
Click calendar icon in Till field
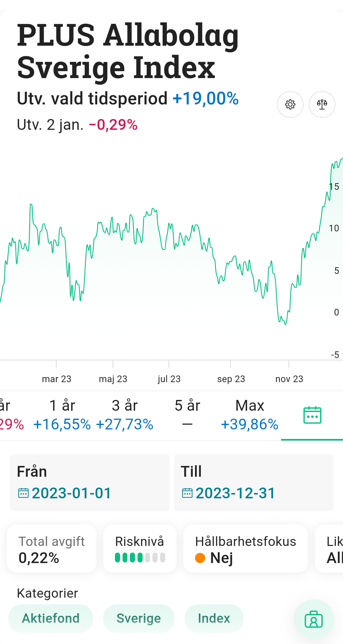pos(187,493)
